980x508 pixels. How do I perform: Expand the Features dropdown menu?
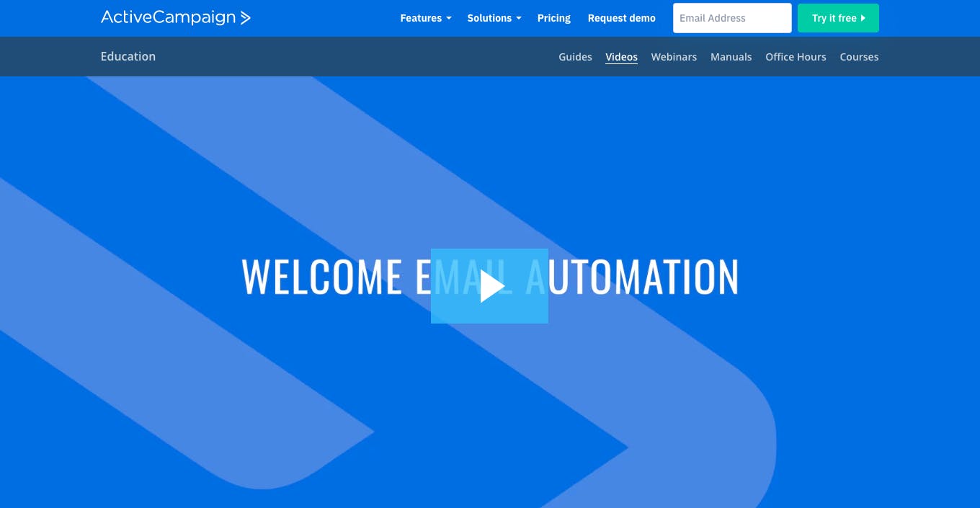[x=425, y=18]
